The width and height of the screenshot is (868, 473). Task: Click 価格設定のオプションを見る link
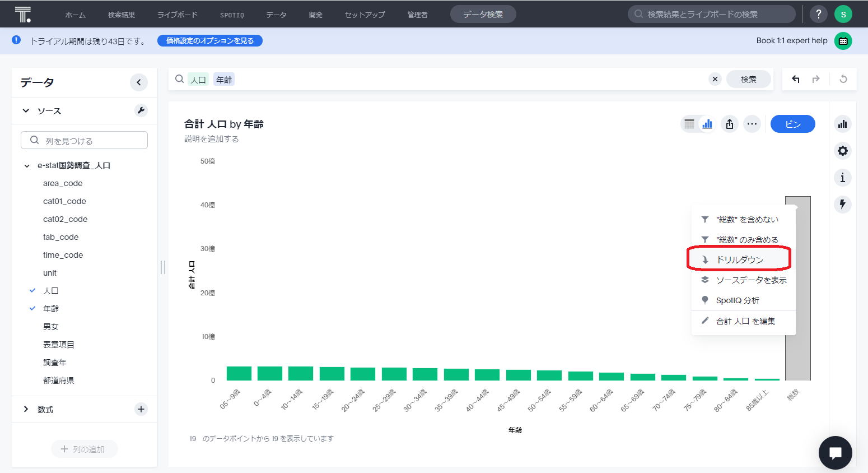coord(209,40)
